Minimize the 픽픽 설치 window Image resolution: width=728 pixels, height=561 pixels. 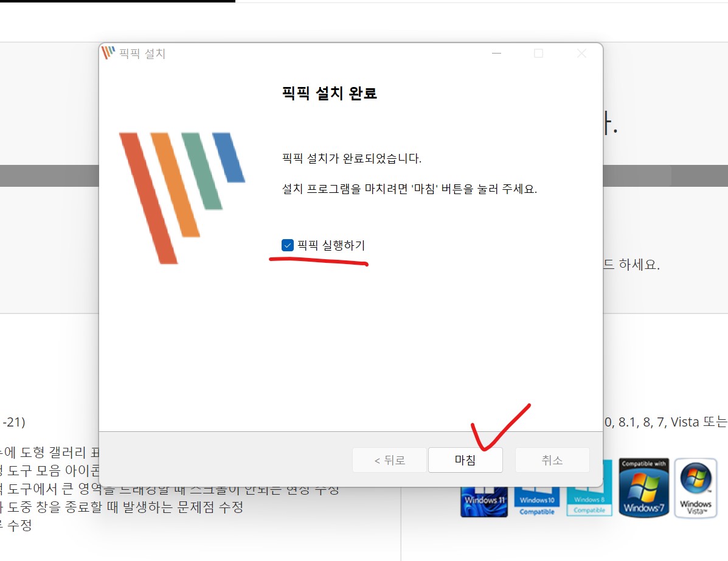496,54
